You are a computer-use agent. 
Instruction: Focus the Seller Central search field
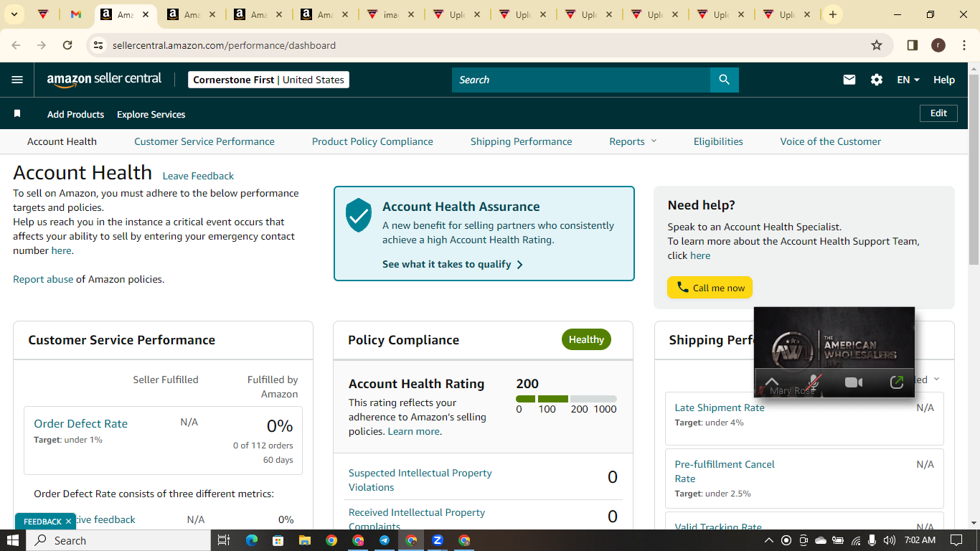tap(581, 80)
